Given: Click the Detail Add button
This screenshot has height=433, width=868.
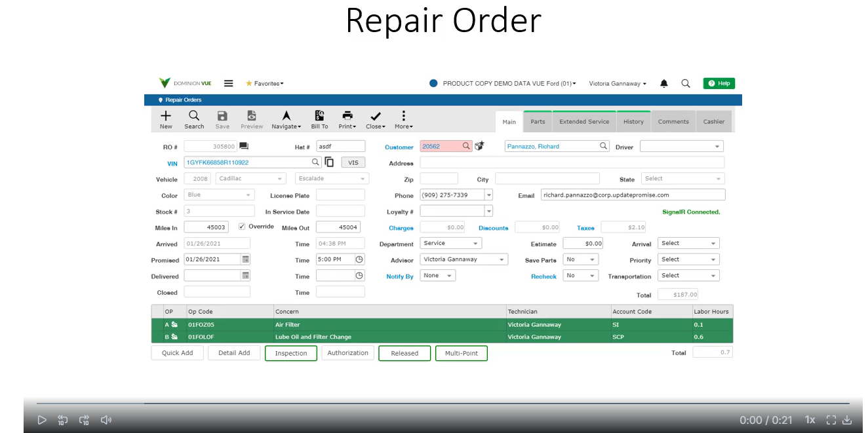Looking at the screenshot, I should pos(234,353).
